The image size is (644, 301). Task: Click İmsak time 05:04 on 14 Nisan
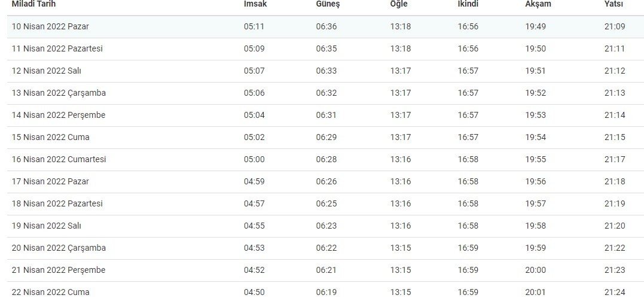[254, 115]
